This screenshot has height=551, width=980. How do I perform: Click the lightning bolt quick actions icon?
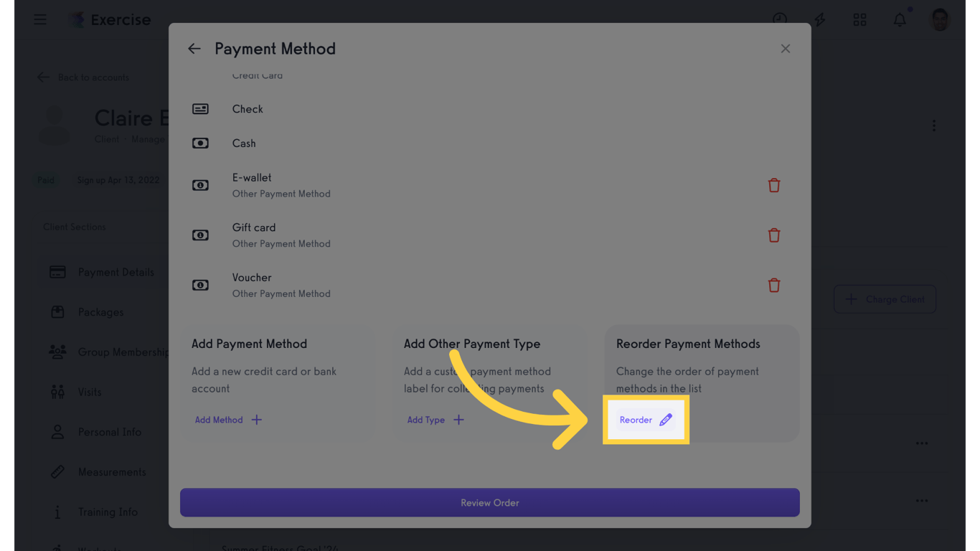819,19
